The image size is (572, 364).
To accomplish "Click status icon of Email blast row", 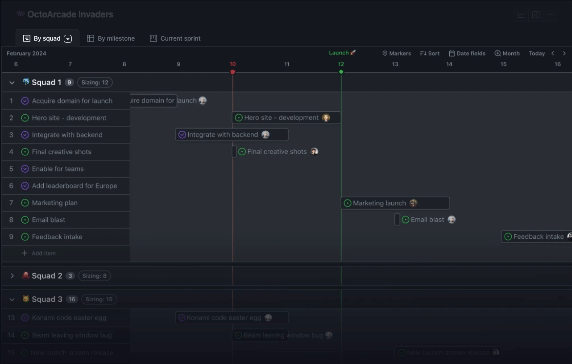I will pos(25,220).
